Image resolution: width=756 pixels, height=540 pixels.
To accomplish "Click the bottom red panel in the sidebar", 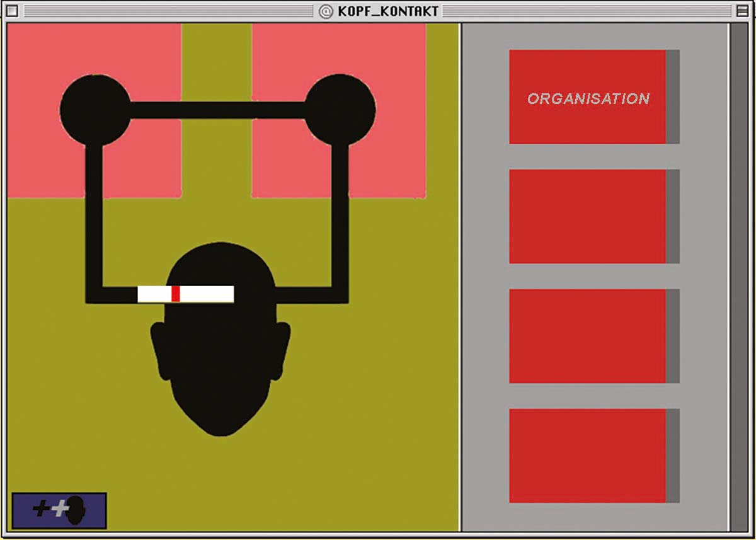I will [x=587, y=456].
